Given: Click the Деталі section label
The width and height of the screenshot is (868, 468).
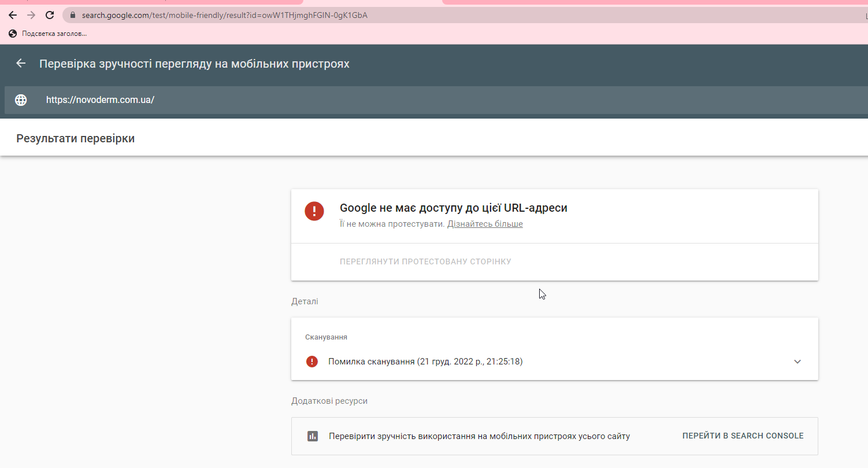Looking at the screenshot, I should [305, 301].
